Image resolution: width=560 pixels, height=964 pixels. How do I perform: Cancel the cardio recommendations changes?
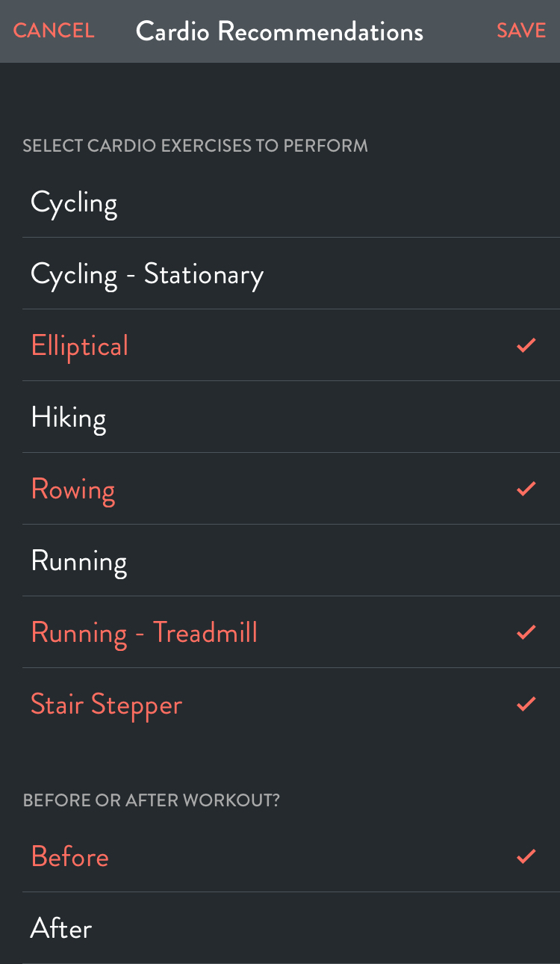(54, 31)
